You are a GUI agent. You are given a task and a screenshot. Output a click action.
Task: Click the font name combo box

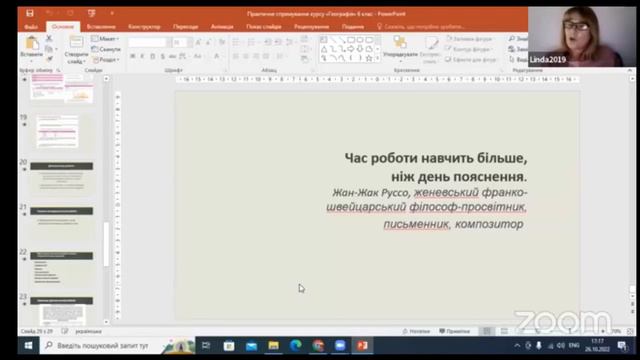pyautogui.click(x=149, y=42)
